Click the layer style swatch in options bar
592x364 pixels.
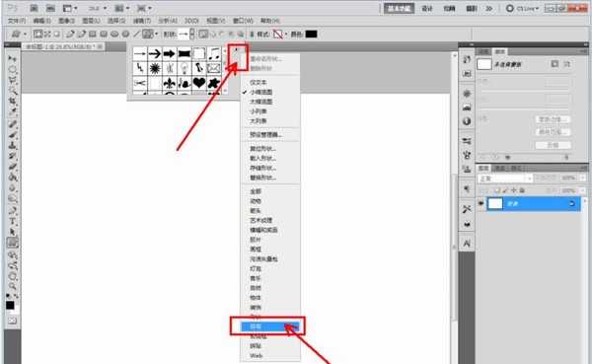[x=278, y=35]
